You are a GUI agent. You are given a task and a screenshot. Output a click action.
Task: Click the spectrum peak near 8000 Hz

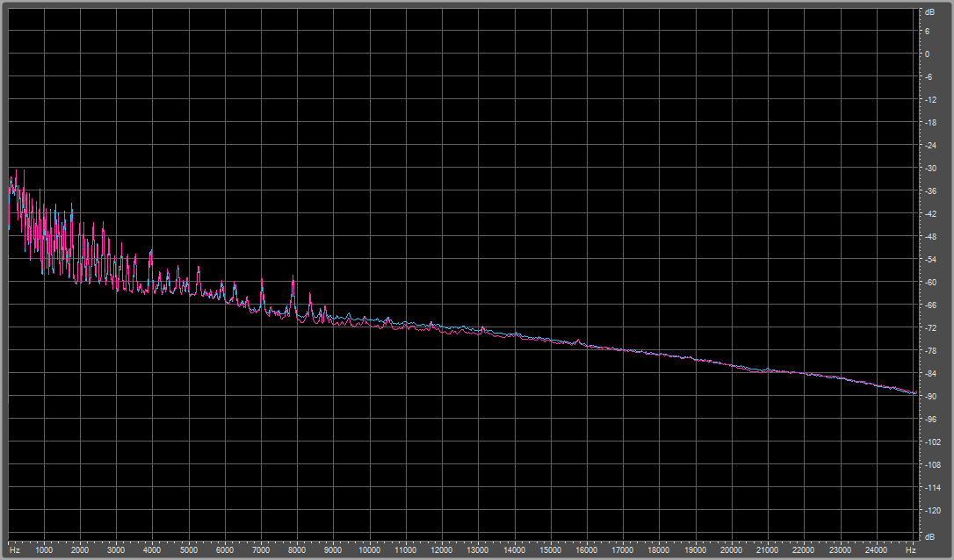(x=293, y=276)
